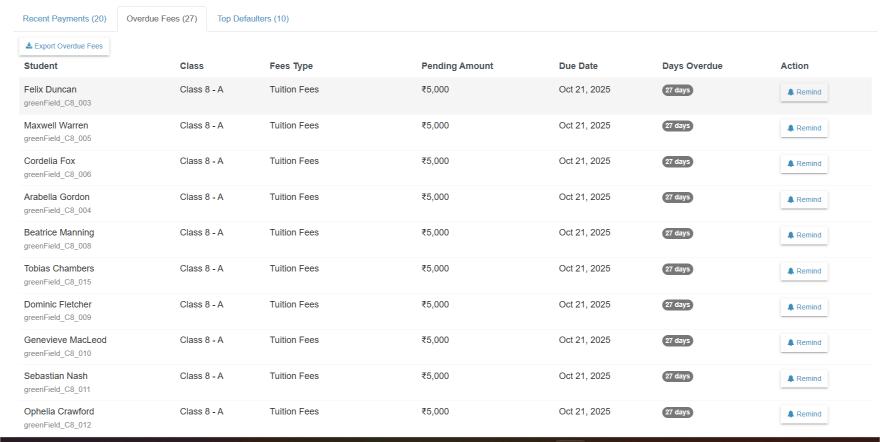The width and height of the screenshot is (880, 442).
Task: Click Remind for Beatrice Manning
Action: (804, 235)
